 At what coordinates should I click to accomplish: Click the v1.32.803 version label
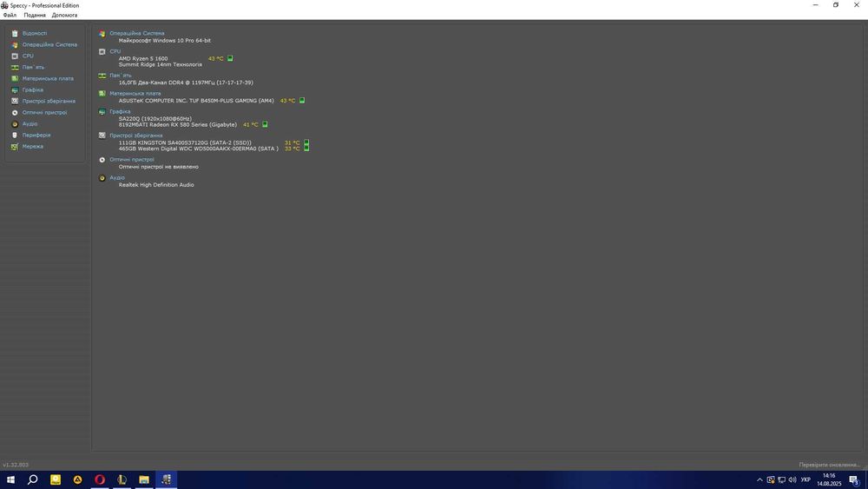tap(16, 465)
